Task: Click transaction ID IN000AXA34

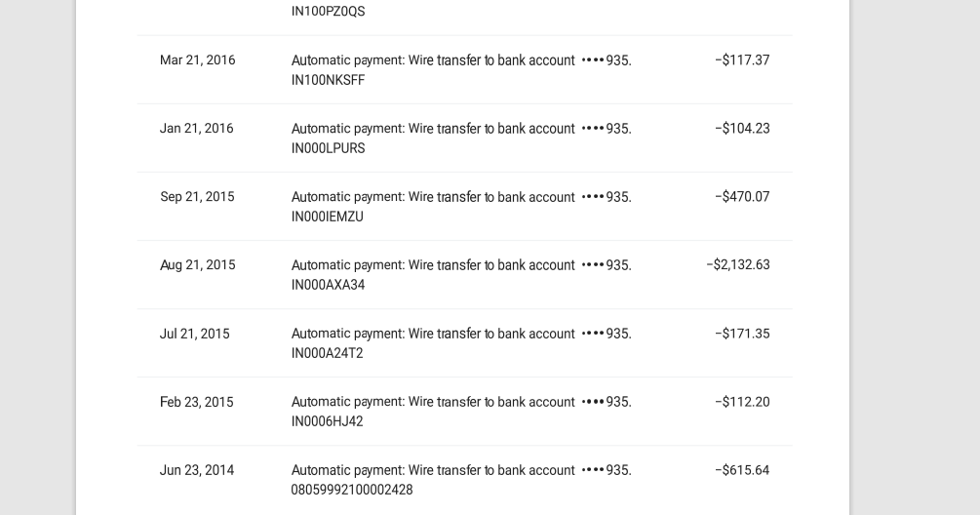Action: pyautogui.click(x=328, y=285)
